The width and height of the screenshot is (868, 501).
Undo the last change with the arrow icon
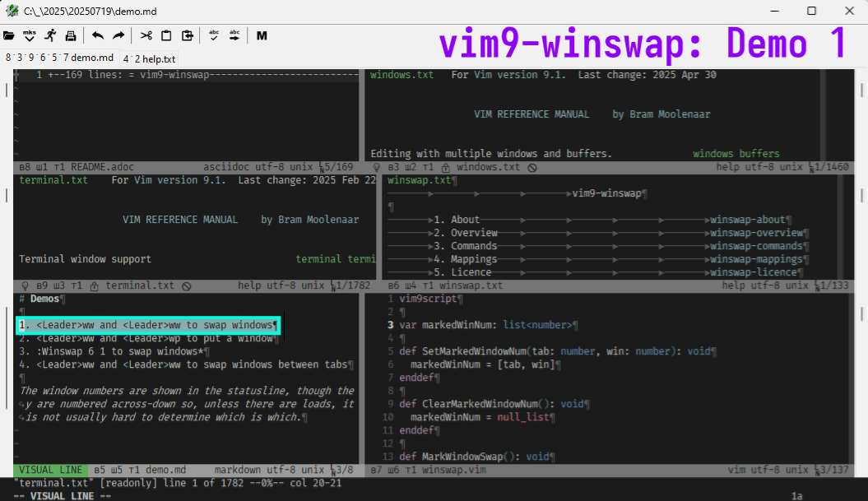98,36
